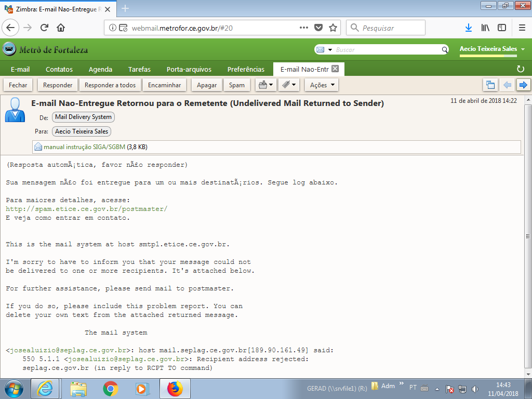Open page actions three-dots menu
This screenshot has width=532, height=399.
click(303, 28)
